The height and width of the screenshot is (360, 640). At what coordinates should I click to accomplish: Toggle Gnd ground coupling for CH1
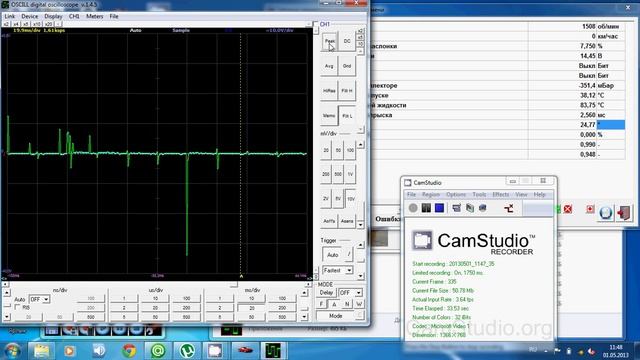347,66
